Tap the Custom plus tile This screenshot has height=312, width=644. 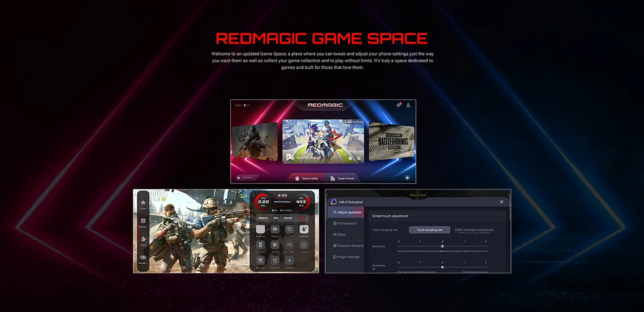[289, 260]
